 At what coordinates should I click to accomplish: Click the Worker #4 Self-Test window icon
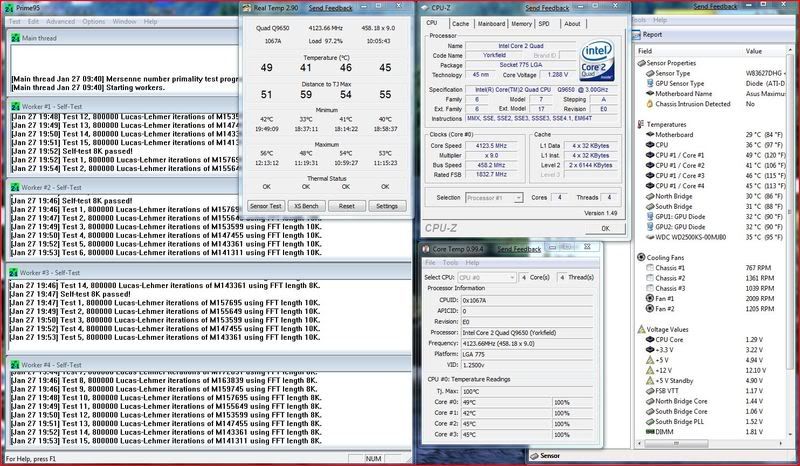pos(15,365)
